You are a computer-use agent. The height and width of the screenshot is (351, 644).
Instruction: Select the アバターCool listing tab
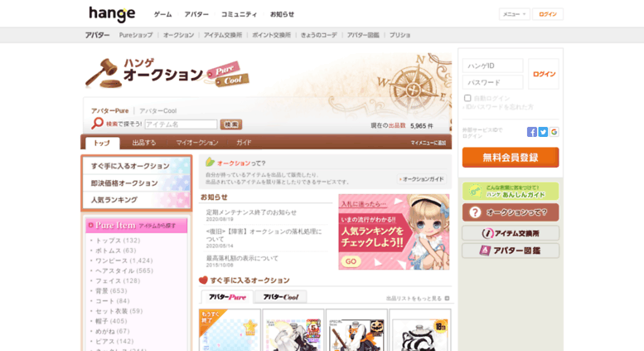click(x=280, y=297)
